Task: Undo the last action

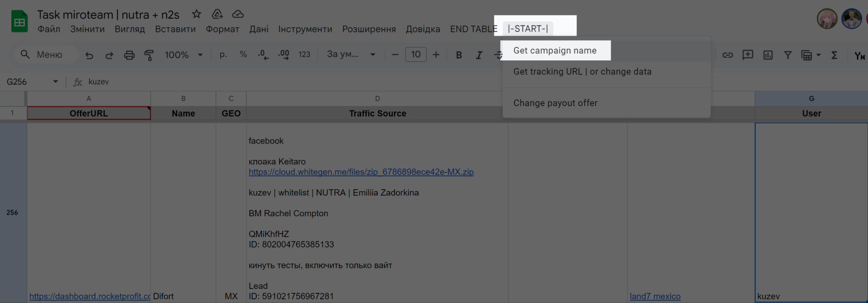Action: pyautogui.click(x=89, y=55)
